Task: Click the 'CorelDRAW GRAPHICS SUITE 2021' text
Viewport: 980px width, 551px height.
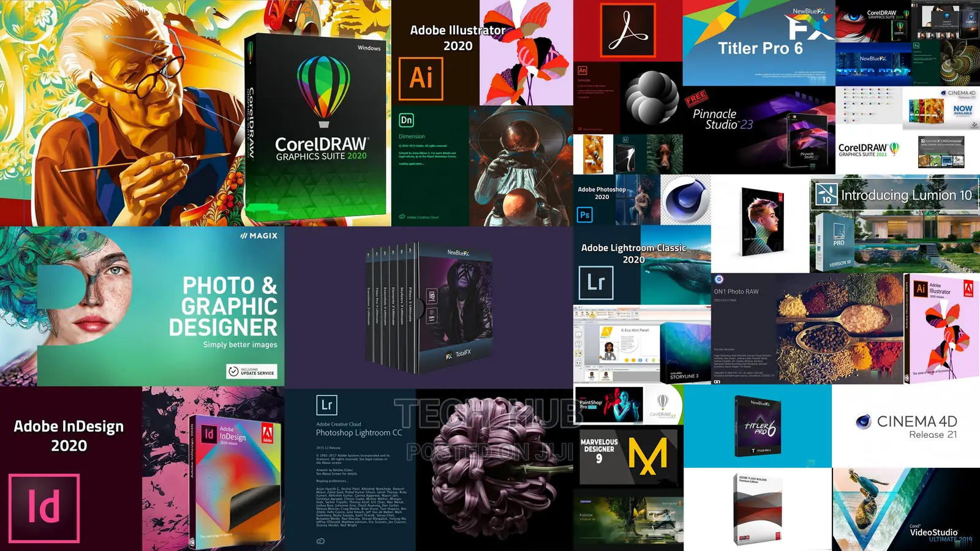Action: point(862,151)
